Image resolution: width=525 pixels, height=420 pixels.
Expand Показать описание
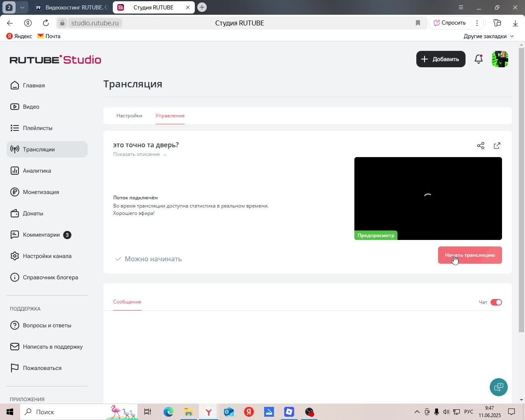point(140,154)
